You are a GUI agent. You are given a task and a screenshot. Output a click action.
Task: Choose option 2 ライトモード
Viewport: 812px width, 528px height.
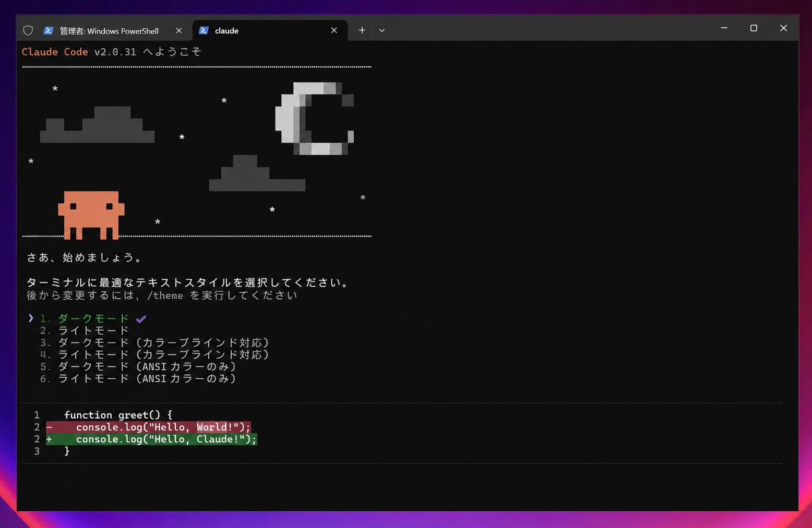click(x=85, y=331)
